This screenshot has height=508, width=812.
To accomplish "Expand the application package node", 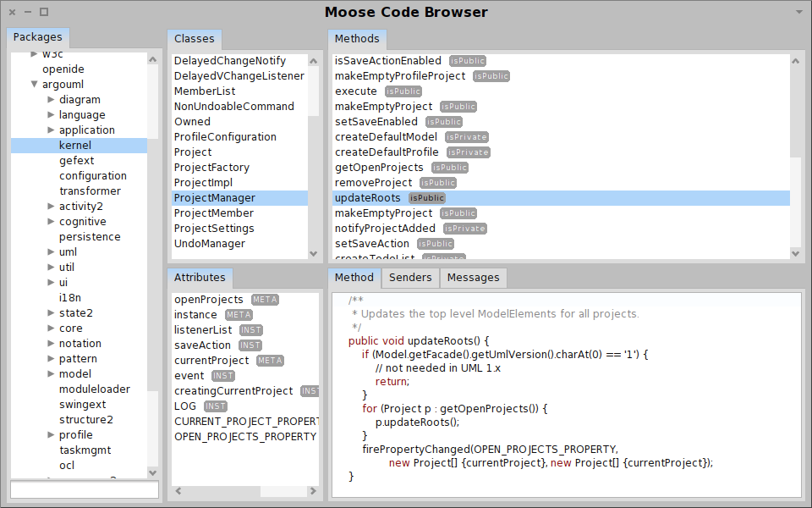I will (51, 130).
